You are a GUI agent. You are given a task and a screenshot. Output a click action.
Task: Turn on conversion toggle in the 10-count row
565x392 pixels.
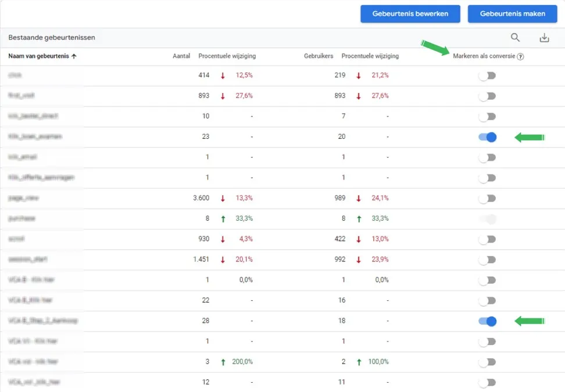[x=487, y=117]
